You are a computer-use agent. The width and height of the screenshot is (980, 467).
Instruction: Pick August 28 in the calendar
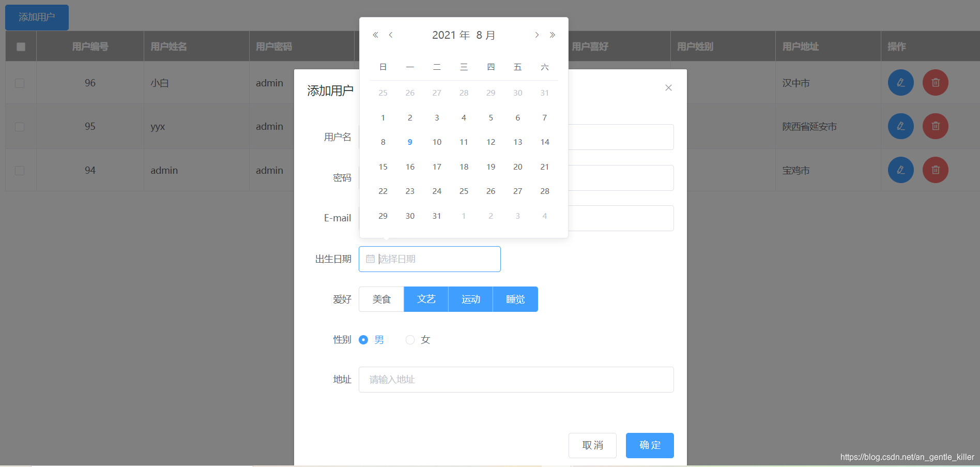pos(544,191)
